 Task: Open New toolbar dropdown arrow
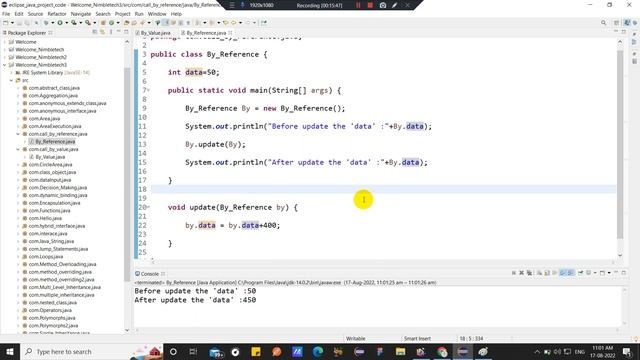click(12, 23)
